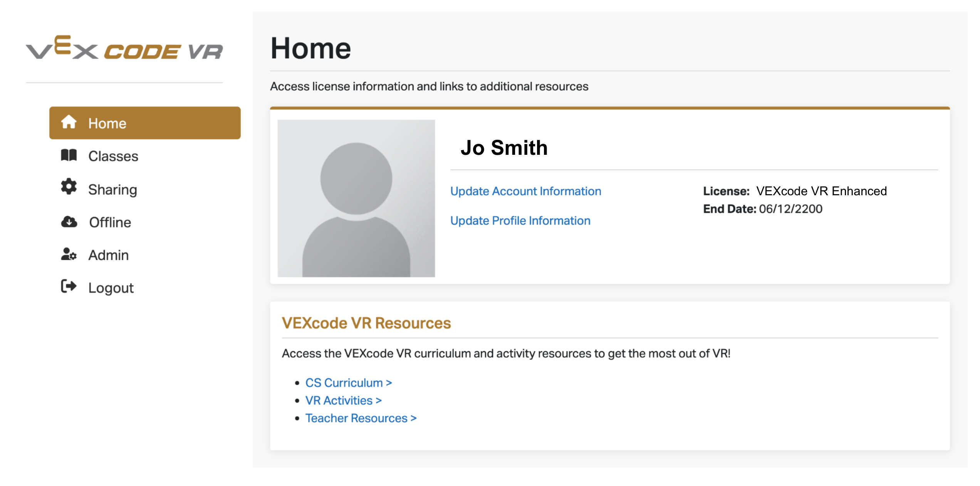Click the Admin user-settings icon

[x=69, y=255]
